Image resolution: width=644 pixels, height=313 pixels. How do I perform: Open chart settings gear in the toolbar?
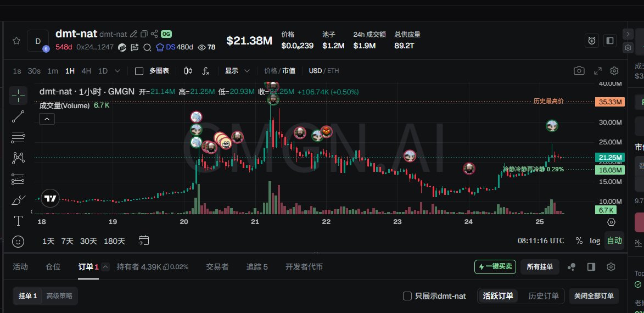[x=614, y=71]
